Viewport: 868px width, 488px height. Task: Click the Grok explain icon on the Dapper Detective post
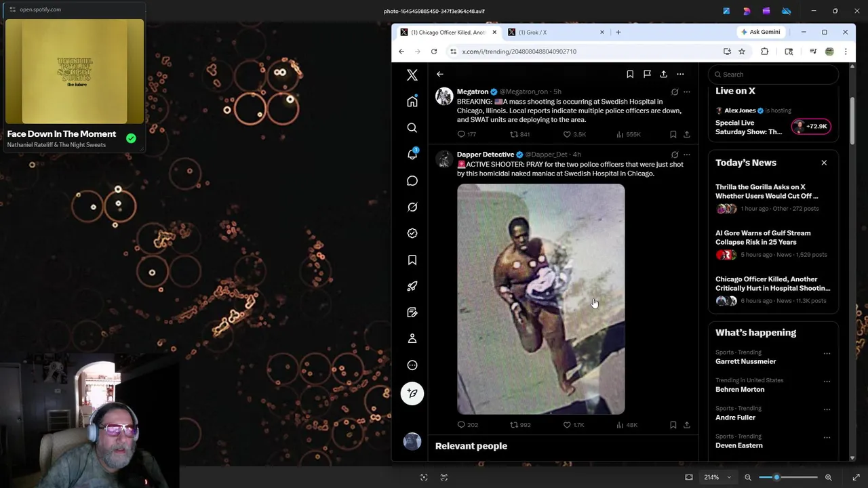[x=674, y=155]
